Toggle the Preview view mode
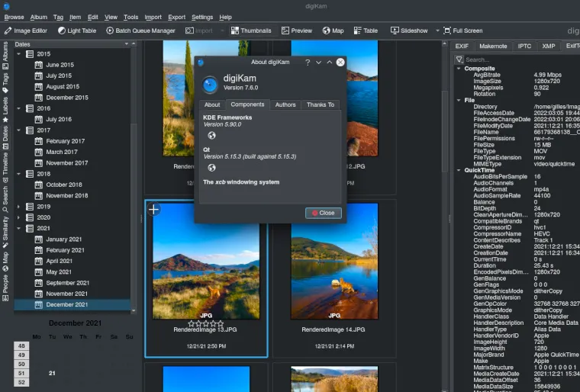The width and height of the screenshot is (580, 392). pyautogui.click(x=297, y=31)
